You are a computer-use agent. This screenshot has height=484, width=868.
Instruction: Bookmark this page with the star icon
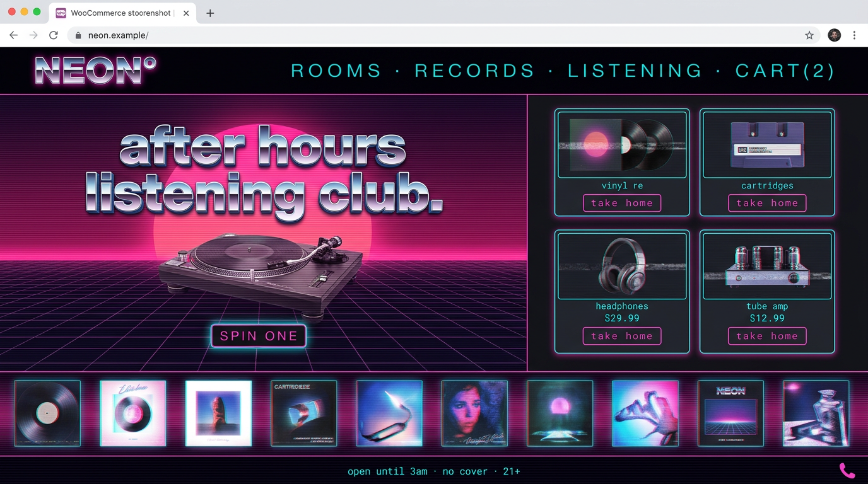tap(809, 35)
